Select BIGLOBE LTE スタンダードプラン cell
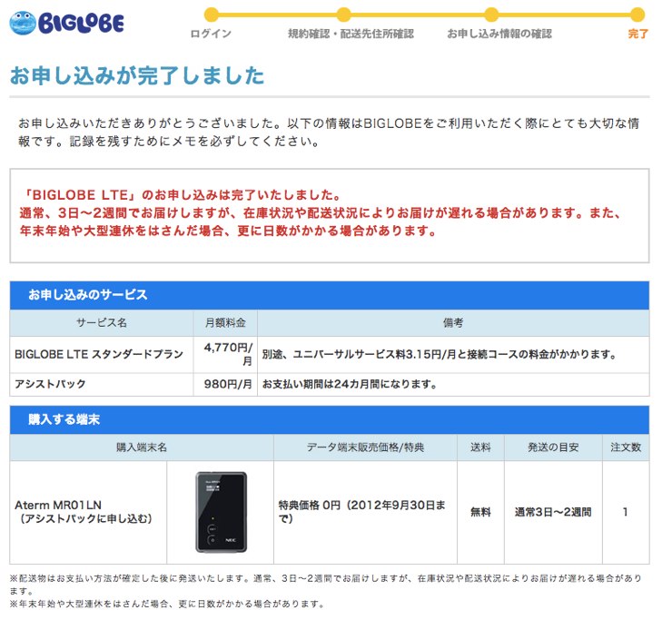 tap(102, 355)
